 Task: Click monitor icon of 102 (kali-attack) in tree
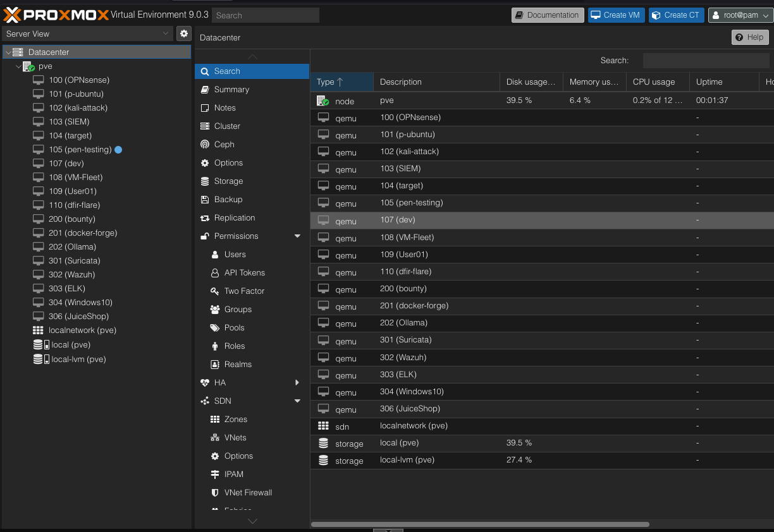(x=39, y=108)
